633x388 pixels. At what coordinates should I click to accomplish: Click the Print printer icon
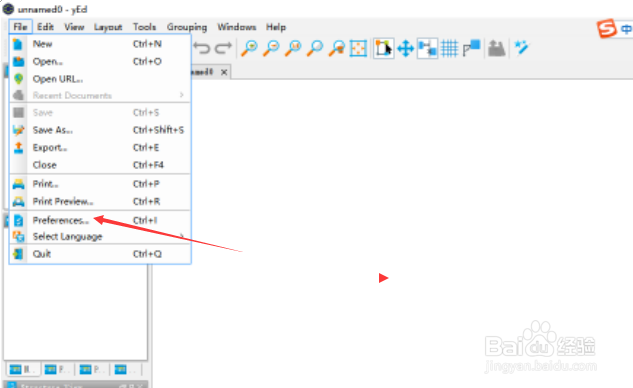pyautogui.click(x=18, y=184)
